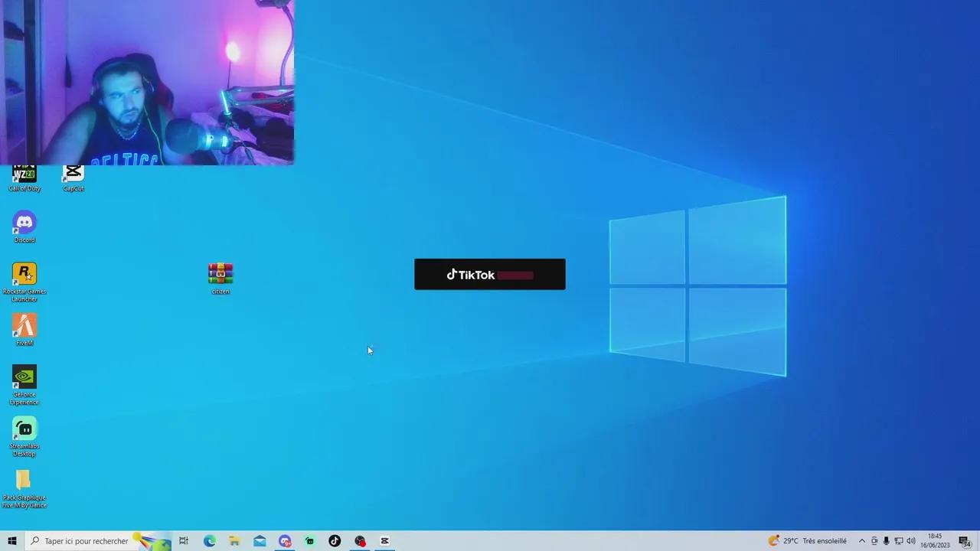This screenshot has height=551, width=980.
Task: Click the Meet Now camera tray icon
Action: (x=874, y=541)
